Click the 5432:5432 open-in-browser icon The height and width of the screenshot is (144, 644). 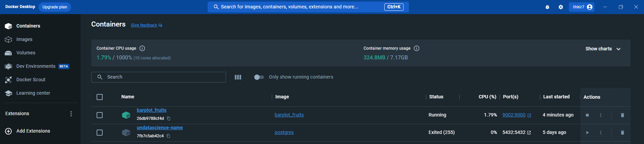[529, 133]
